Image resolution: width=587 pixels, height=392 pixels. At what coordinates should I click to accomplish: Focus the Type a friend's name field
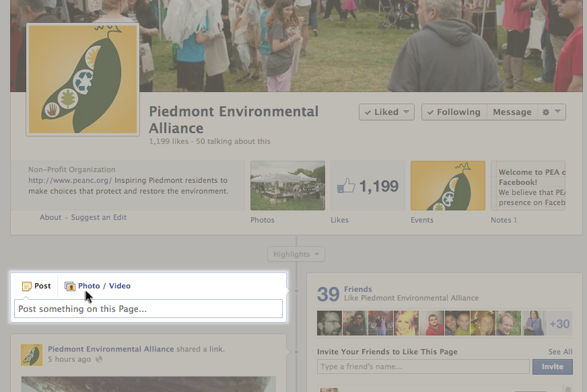[423, 366]
